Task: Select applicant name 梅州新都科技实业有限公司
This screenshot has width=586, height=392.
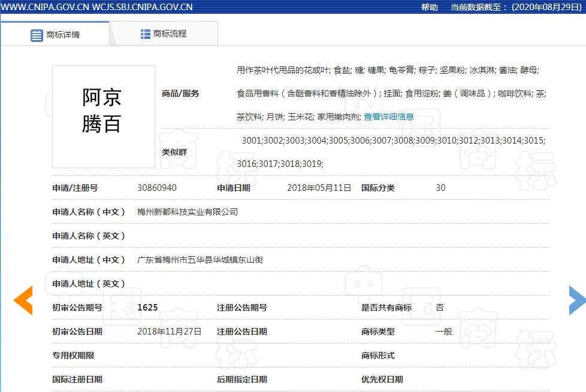Action: pos(188,212)
